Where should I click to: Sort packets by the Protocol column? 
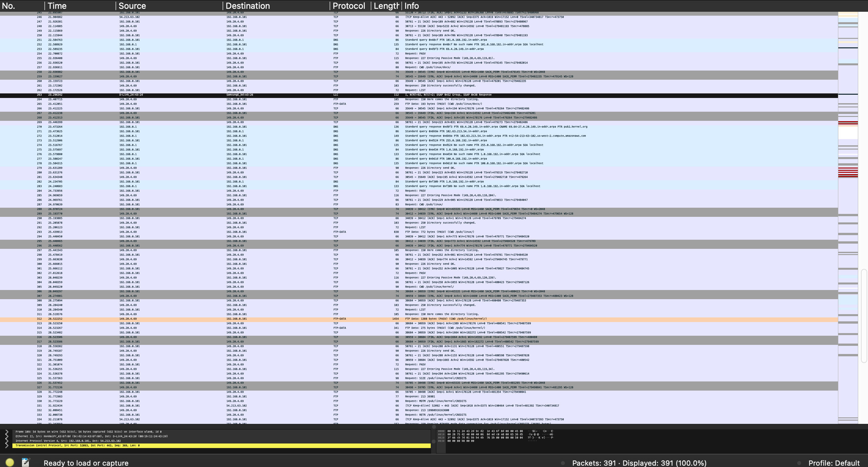coord(348,6)
